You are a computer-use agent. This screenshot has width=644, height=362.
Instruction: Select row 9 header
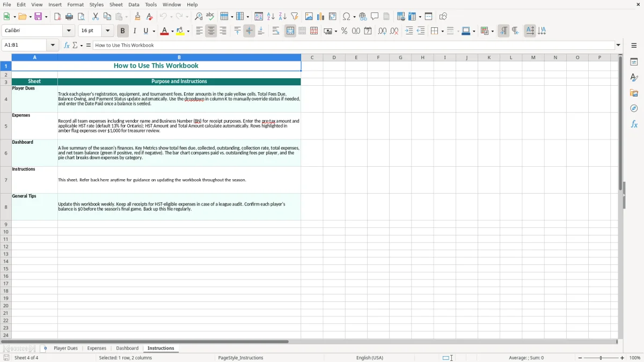[6, 224]
